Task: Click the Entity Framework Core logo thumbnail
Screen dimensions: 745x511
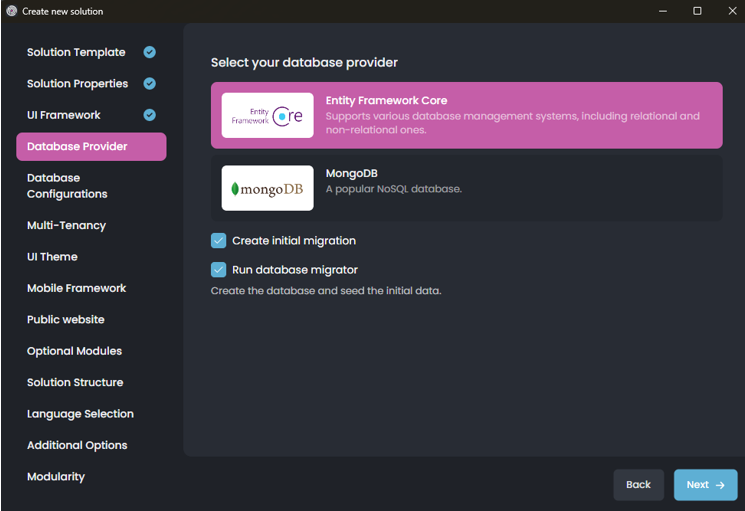Action: 267,115
